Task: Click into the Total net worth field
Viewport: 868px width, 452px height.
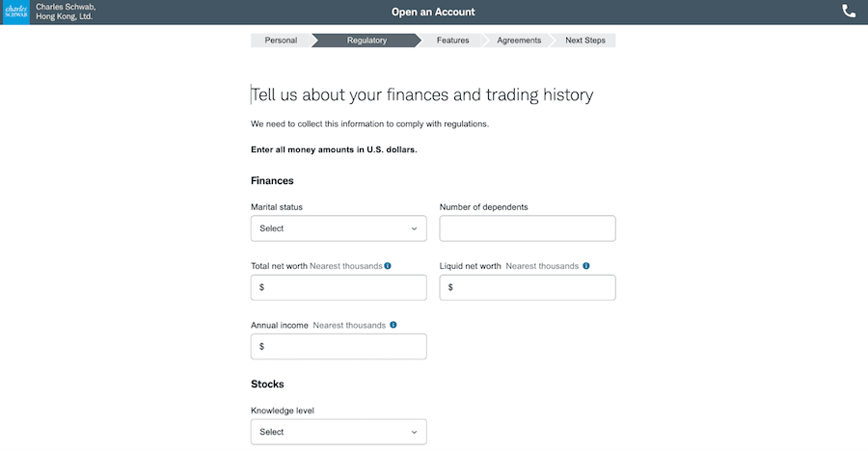Action: [x=339, y=287]
